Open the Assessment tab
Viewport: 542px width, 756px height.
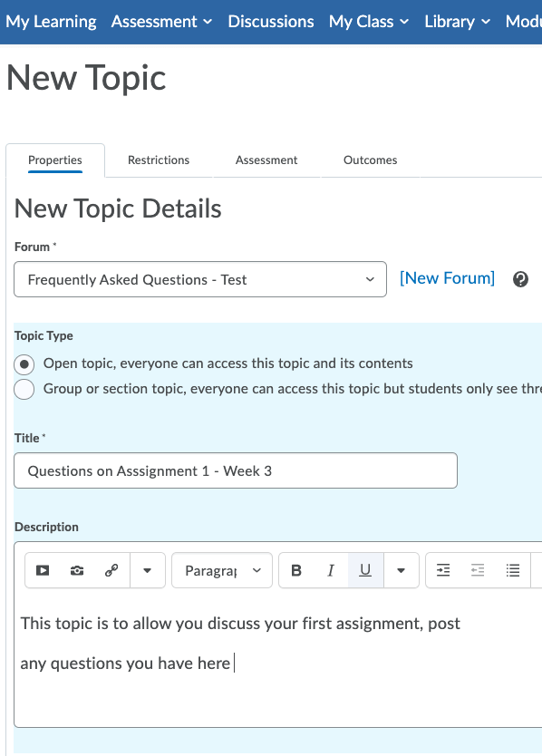(266, 160)
